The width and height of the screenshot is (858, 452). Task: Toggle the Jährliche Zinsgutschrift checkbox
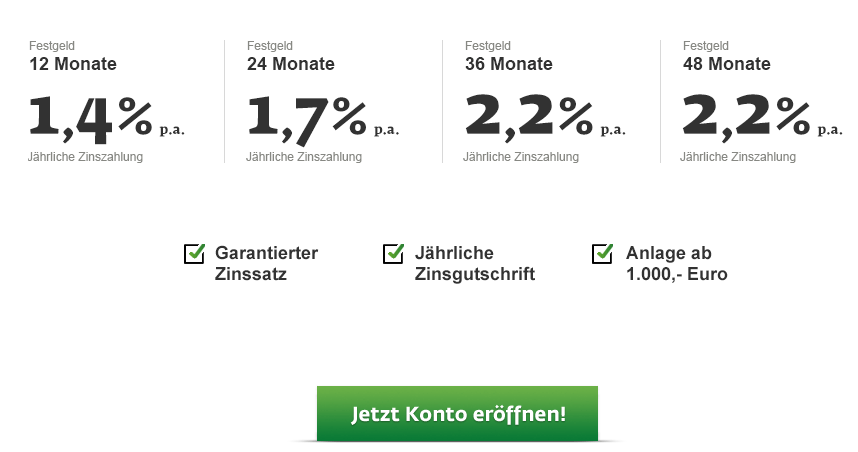pos(393,254)
